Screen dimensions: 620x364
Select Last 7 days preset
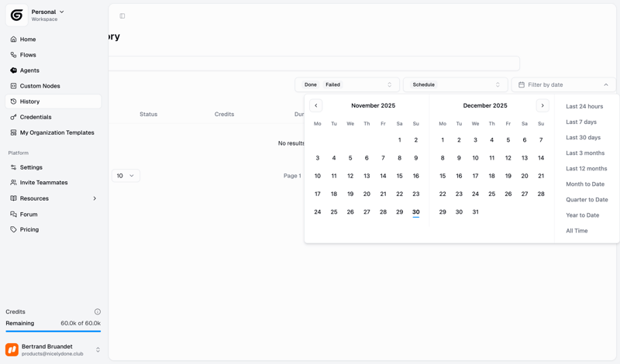[581, 122]
